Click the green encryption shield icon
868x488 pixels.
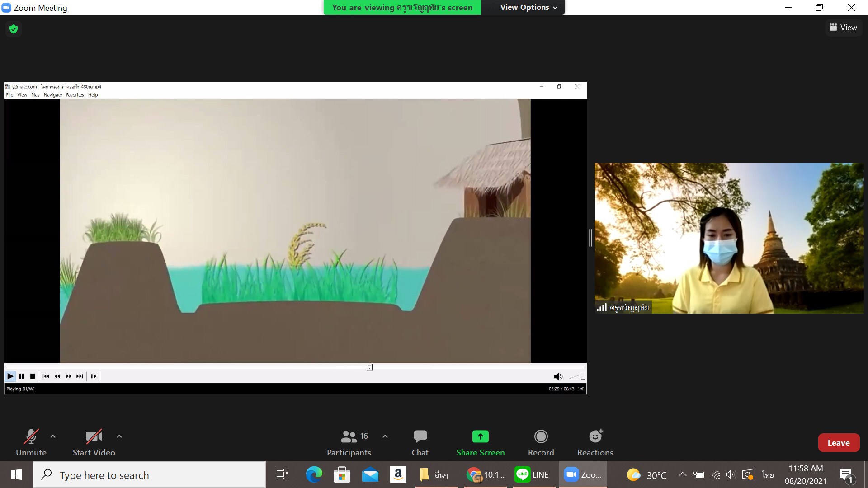click(x=14, y=29)
